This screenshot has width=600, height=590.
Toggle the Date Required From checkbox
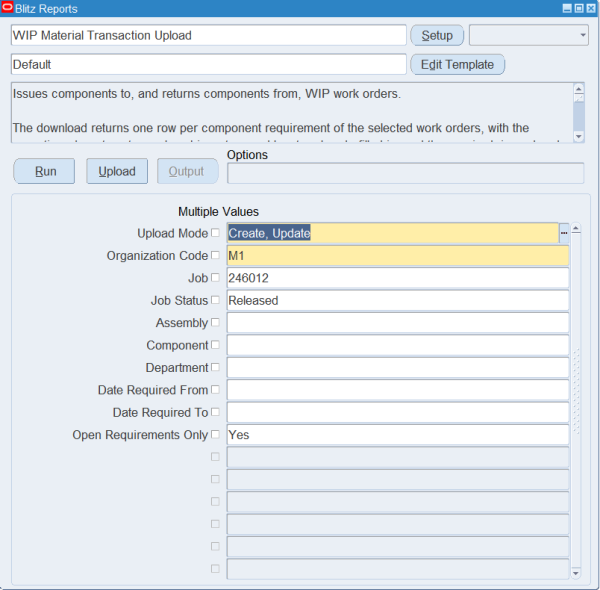point(215,390)
